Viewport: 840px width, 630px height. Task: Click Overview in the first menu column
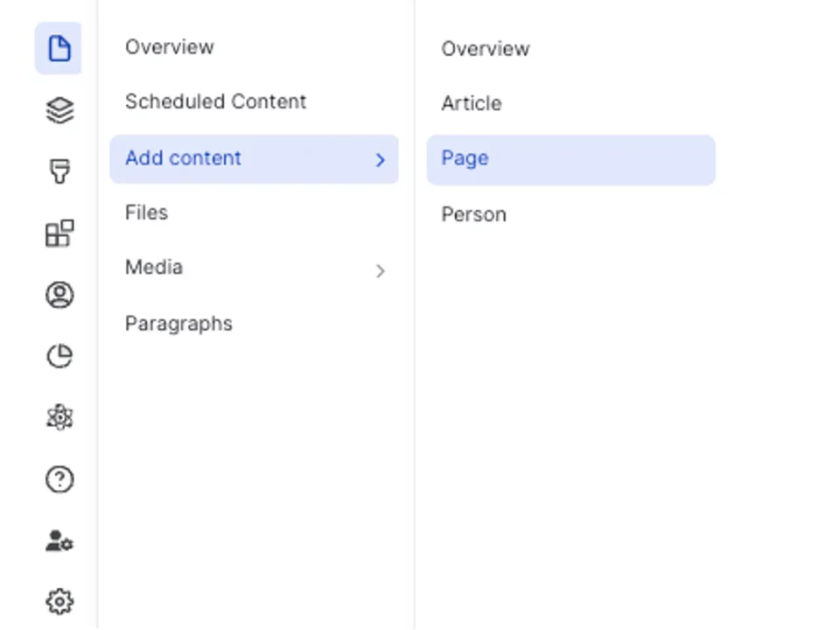(169, 47)
